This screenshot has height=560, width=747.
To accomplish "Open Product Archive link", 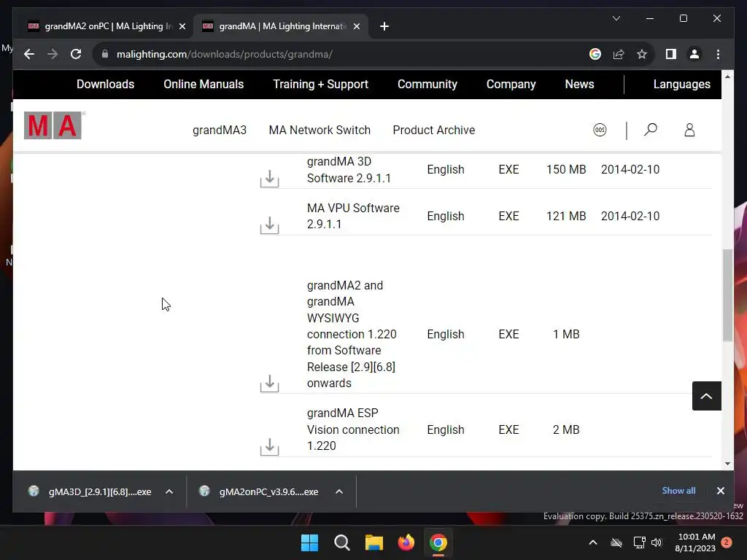I will (x=434, y=130).
